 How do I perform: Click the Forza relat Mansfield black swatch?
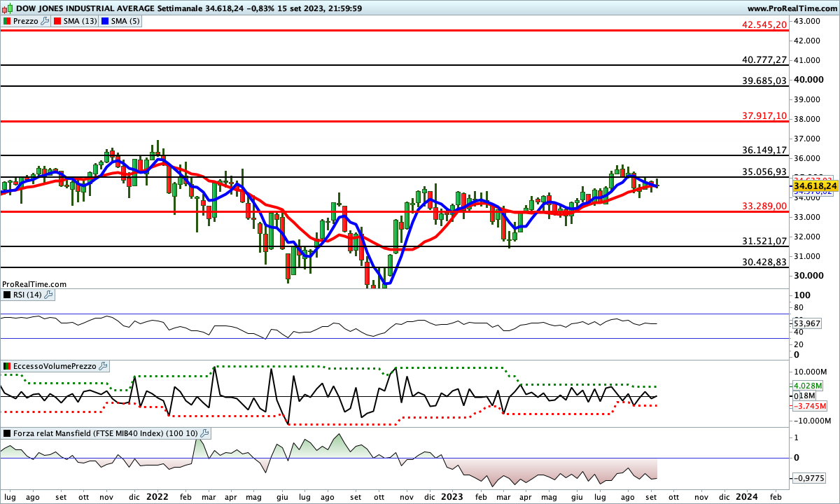tap(7, 433)
